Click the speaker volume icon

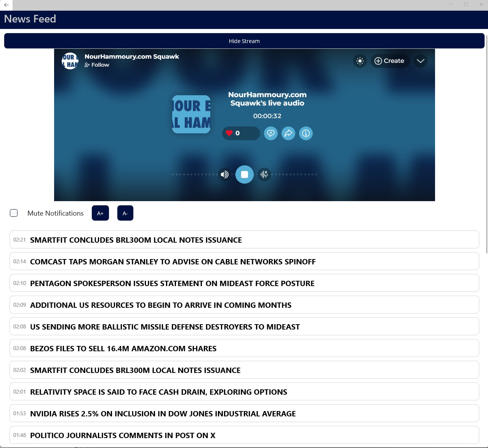(x=225, y=174)
